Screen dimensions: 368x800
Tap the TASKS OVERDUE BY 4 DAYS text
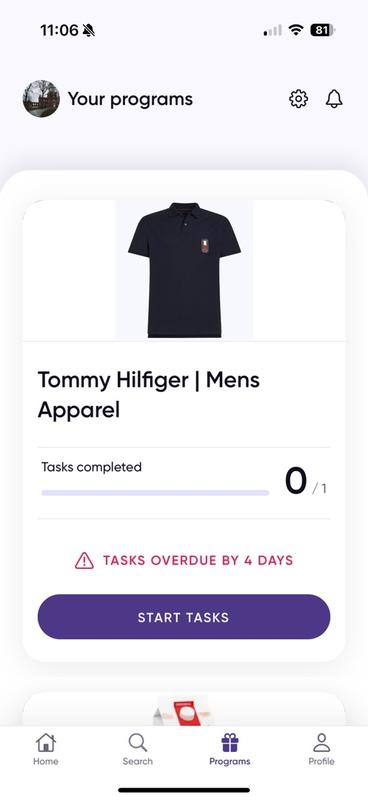pyautogui.click(x=198, y=561)
